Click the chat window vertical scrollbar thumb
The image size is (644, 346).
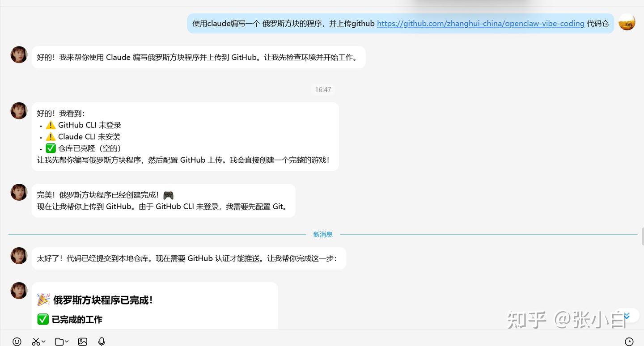coord(642,236)
